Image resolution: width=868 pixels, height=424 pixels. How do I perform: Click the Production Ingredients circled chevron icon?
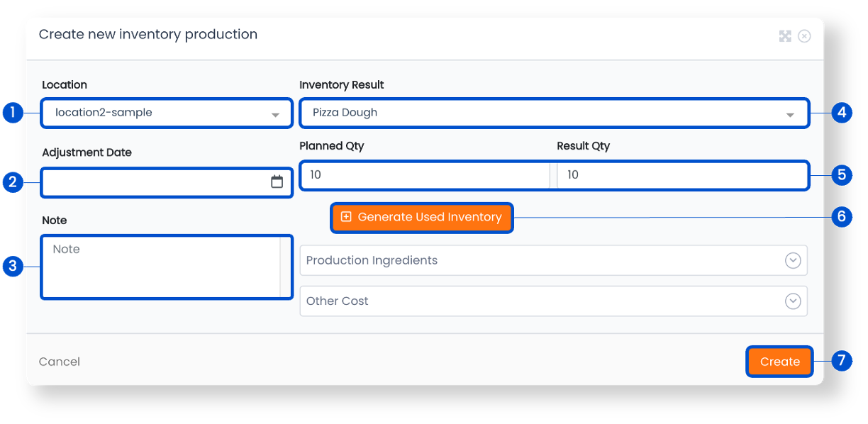793,260
